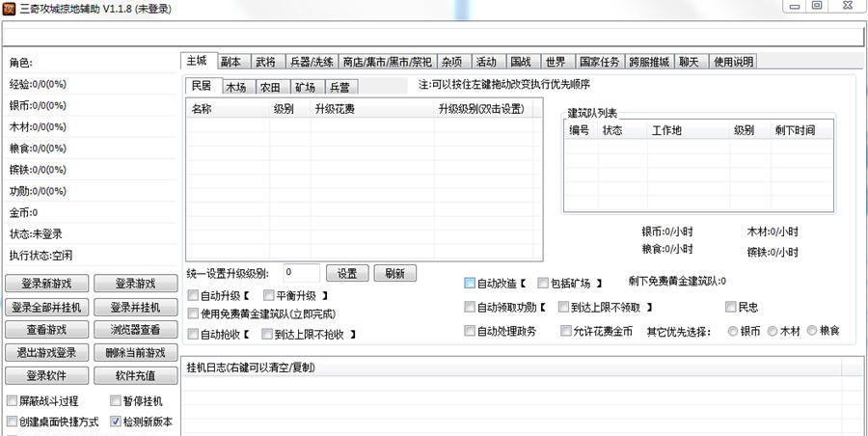The height and width of the screenshot is (436, 868).
Task: Click the 删除当前游戏 button
Action: pyautogui.click(x=136, y=352)
